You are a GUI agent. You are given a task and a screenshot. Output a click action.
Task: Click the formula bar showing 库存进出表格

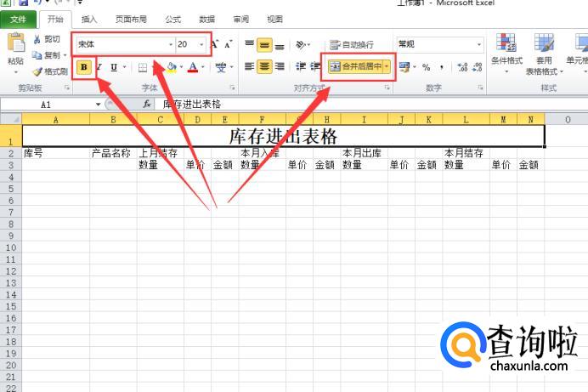373,105
